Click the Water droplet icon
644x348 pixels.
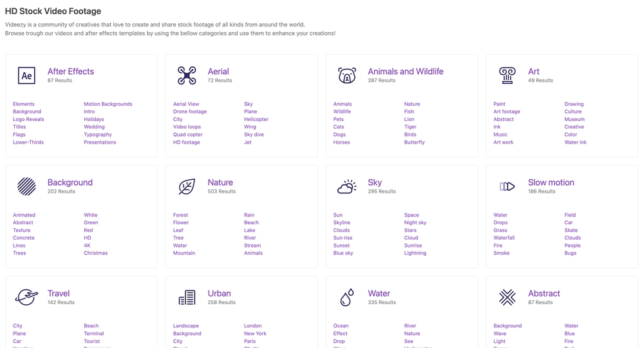click(346, 297)
